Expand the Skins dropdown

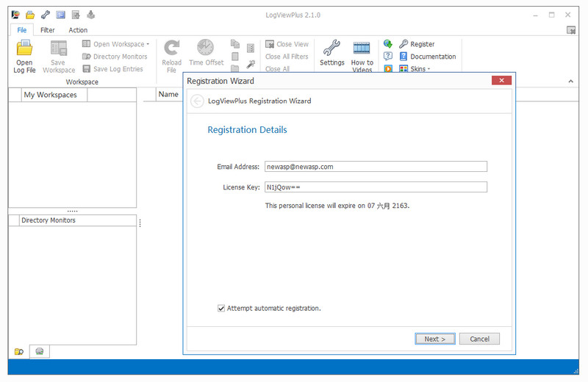coord(416,69)
